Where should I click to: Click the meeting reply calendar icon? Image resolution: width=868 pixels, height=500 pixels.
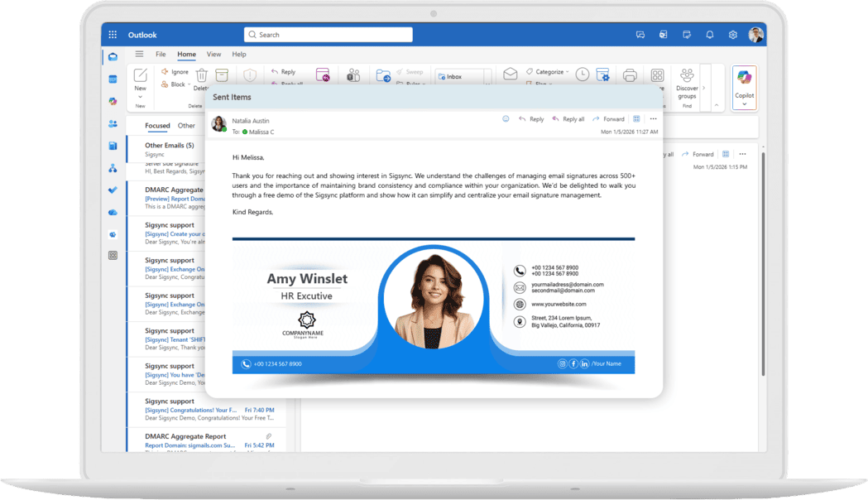323,75
